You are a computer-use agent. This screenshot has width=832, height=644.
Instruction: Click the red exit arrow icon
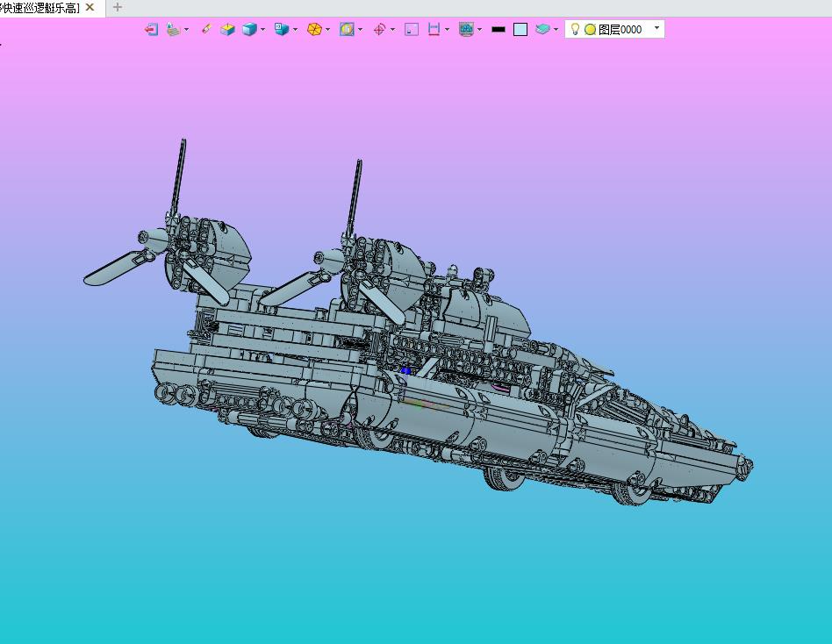(151, 30)
